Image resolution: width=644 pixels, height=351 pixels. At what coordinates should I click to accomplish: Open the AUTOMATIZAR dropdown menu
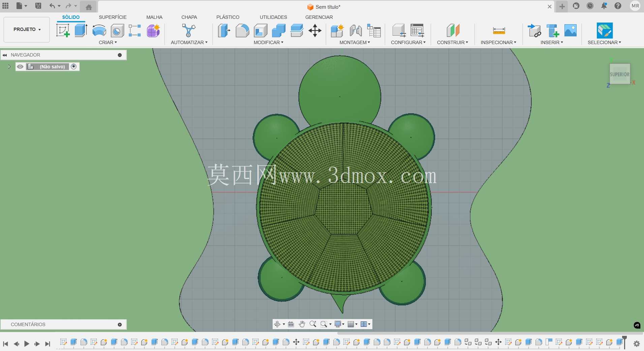189,42
